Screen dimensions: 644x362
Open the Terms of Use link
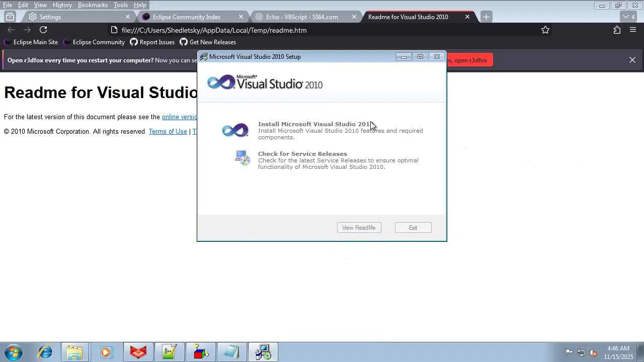pos(168,132)
